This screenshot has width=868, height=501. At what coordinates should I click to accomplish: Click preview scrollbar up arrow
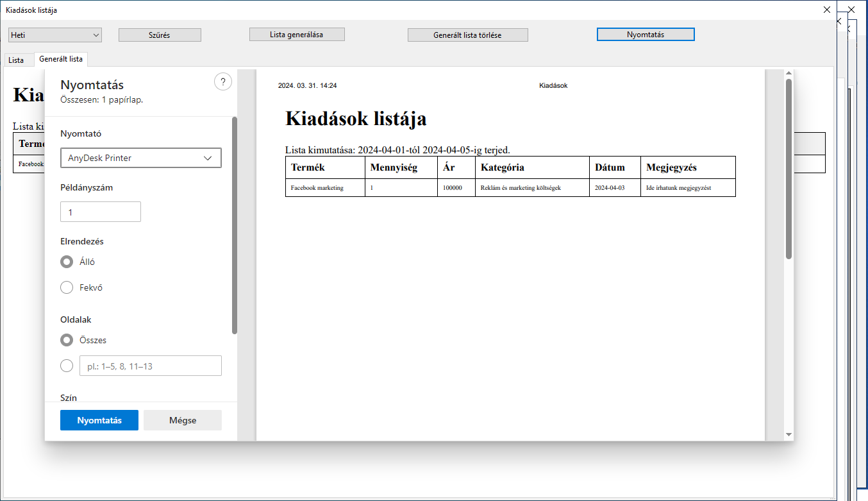click(789, 73)
